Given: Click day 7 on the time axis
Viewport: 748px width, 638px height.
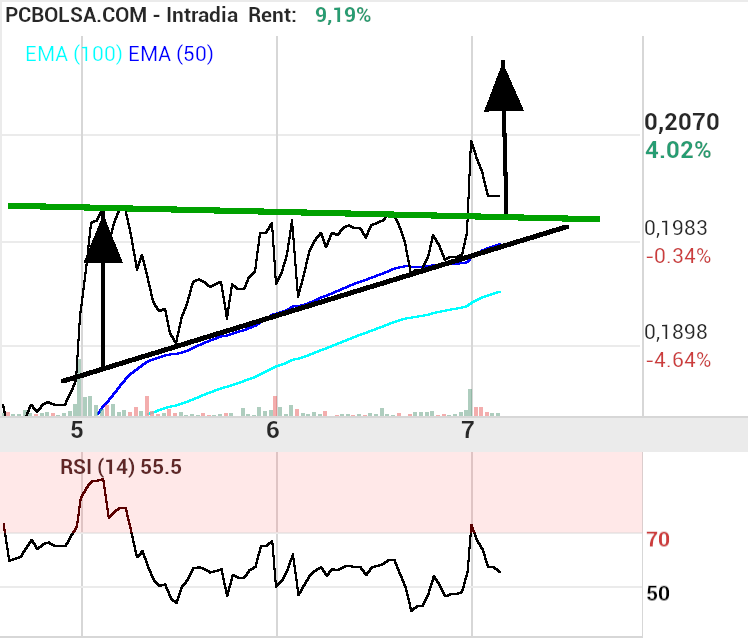Looking at the screenshot, I should [468, 431].
